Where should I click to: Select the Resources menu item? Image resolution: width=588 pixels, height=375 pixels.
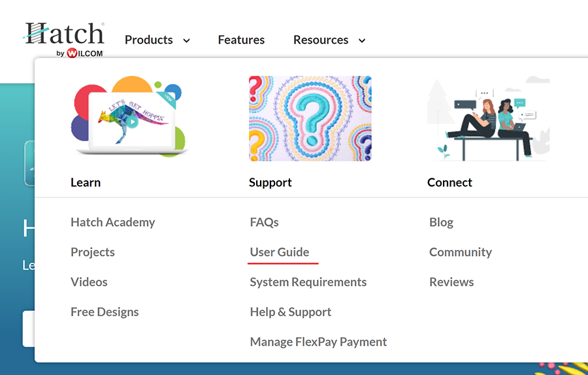[x=321, y=40]
